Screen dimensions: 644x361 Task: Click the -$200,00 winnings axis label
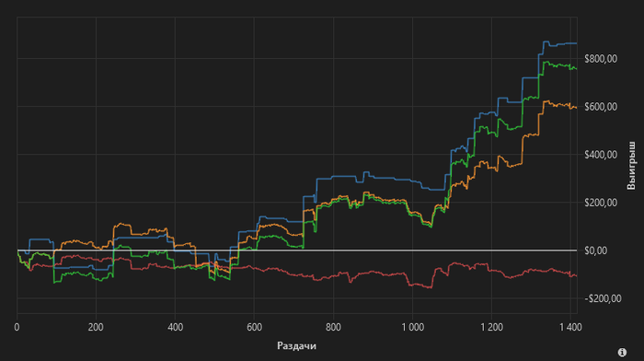pyautogui.click(x=603, y=299)
